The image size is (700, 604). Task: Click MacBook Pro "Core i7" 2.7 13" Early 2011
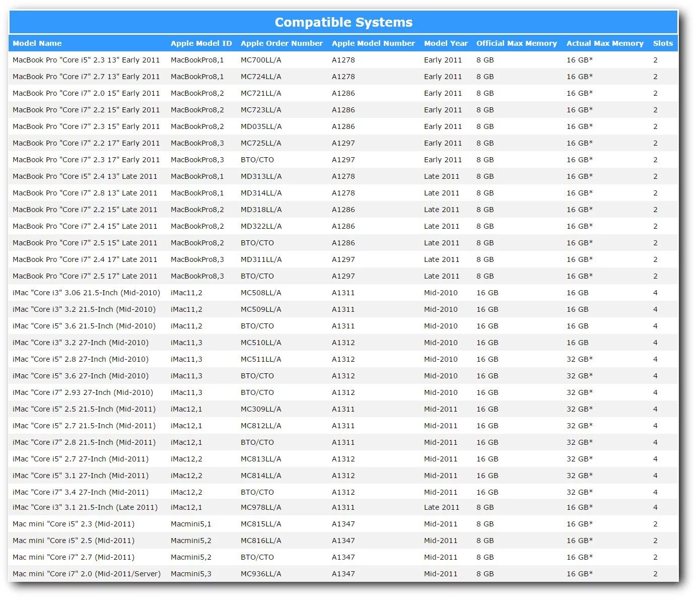tap(86, 77)
